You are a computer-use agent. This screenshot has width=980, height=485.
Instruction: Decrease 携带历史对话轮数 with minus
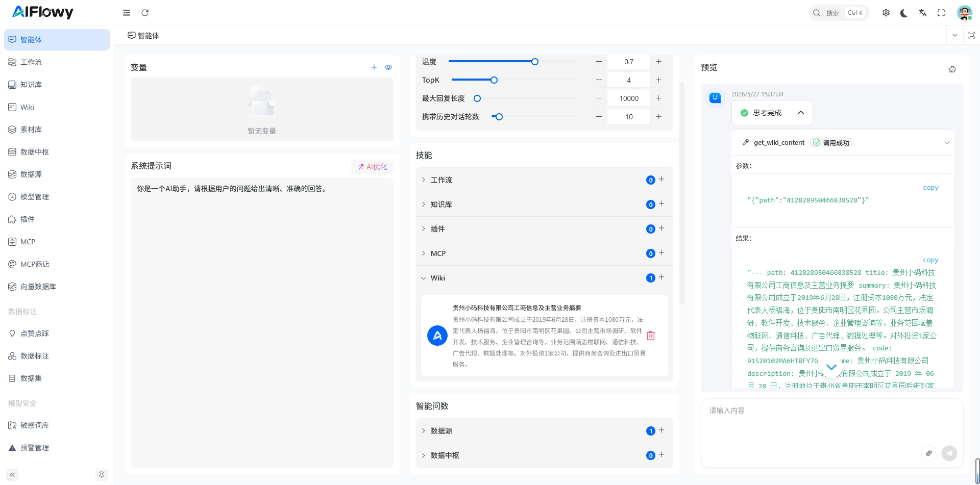[x=599, y=117]
